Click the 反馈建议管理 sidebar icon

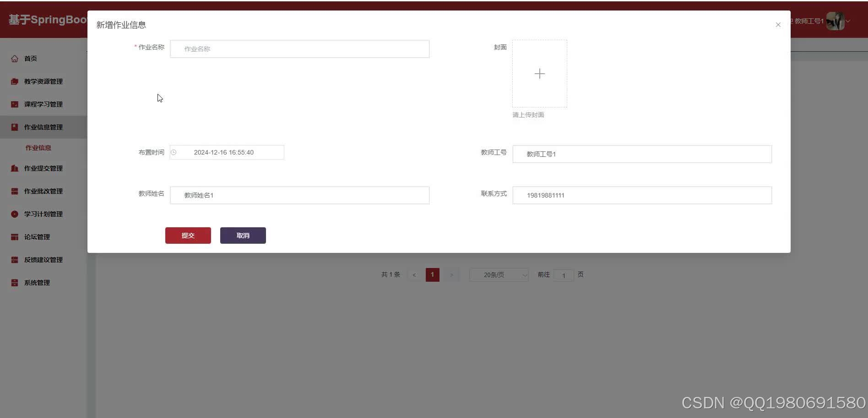pos(14,259)
